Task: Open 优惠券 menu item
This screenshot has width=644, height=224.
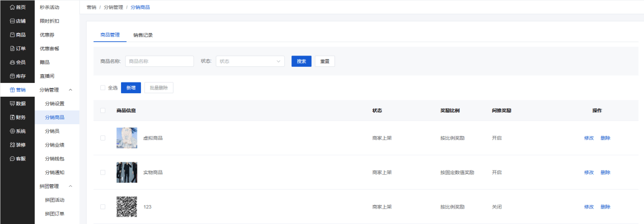Action: pos(47,35)
